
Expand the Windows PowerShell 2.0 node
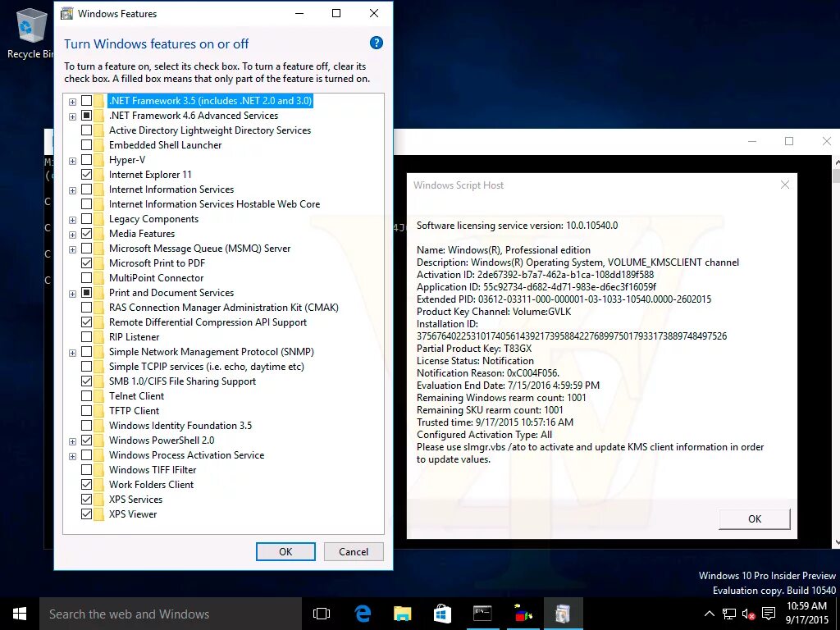pyautogui.click(x=72, y=441)
